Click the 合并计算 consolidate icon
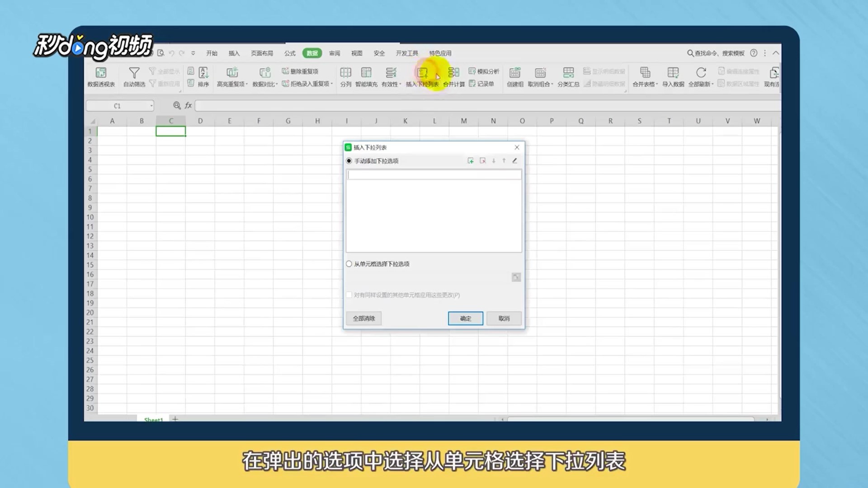The image size is (868, 488). (453, 73)
